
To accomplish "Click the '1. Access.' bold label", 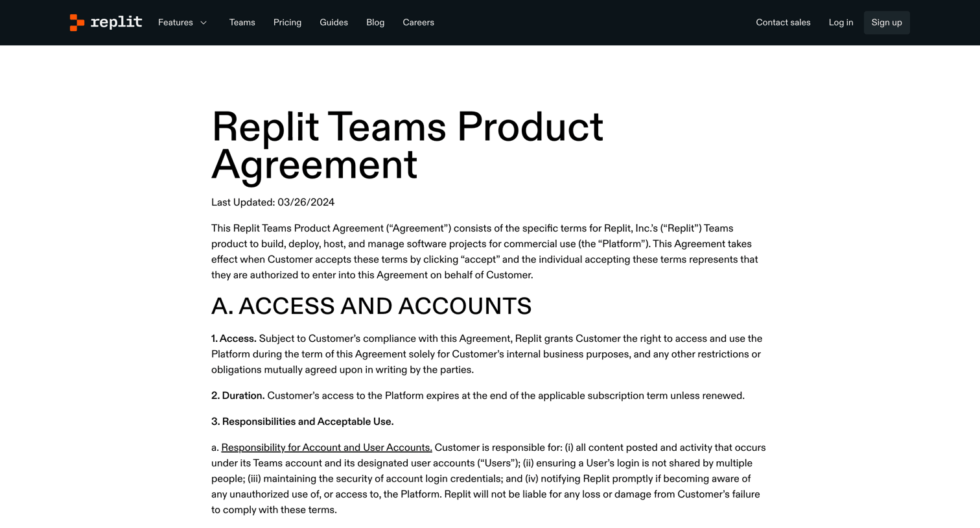I will coord(234,339).
